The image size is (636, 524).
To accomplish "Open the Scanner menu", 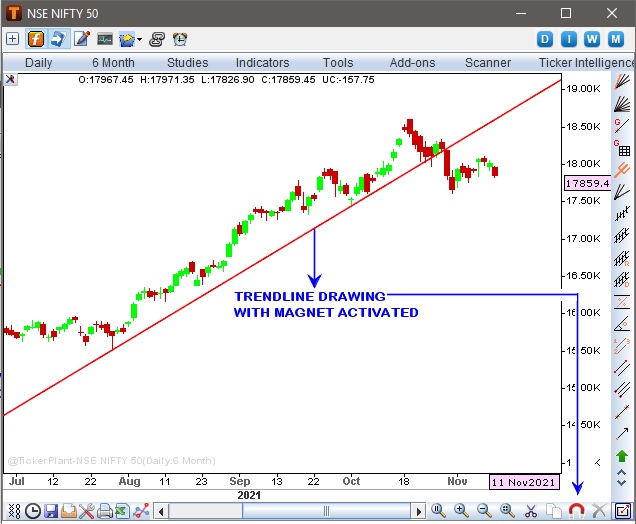I will click(x=488, y=63).
